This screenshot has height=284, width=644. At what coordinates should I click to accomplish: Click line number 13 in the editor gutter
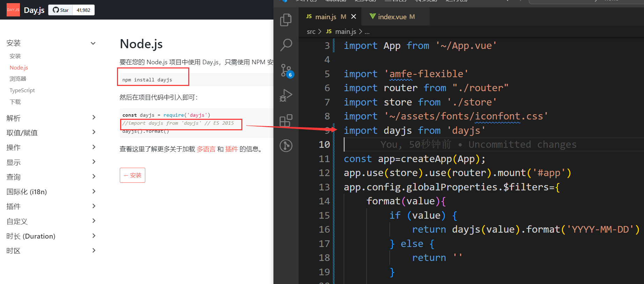[x=324, y=187]
